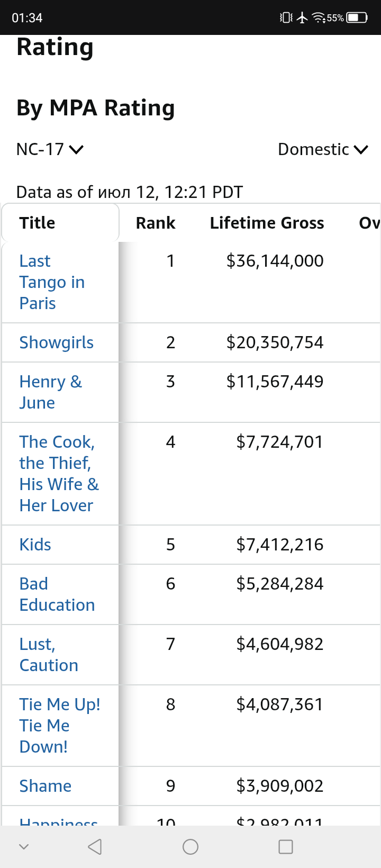Sort by Lifetime Gross column header

[x=267, y=223]
